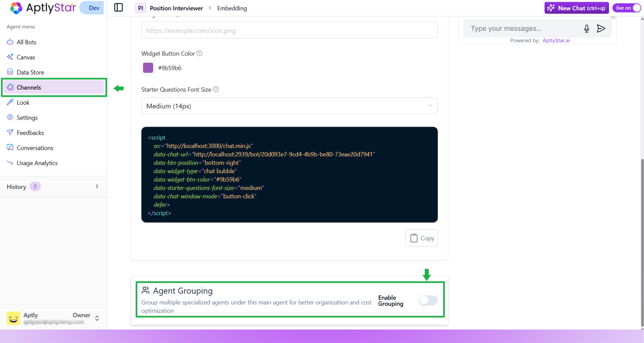Select Channels menu item
This screenshot has height=343, width=644.
[x=53, y=87]
